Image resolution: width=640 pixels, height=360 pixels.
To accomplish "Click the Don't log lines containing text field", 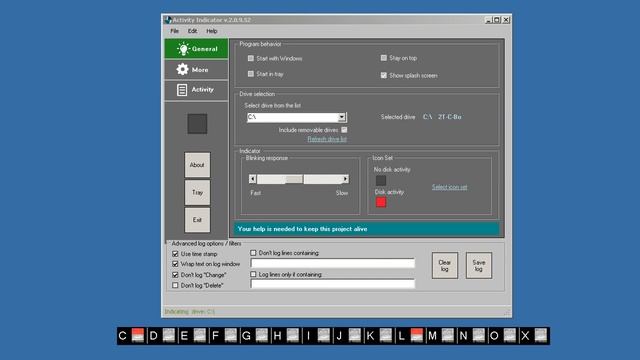I will (333, 263).
